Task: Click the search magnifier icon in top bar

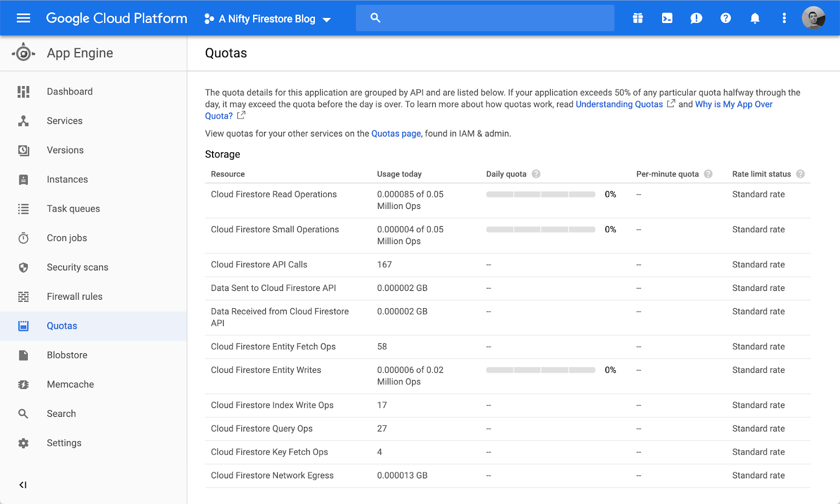Action: 375,18
